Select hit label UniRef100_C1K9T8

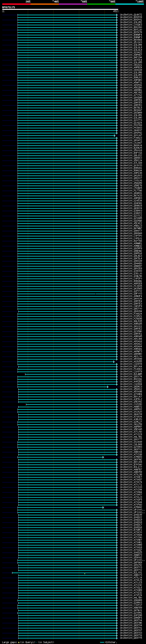131,364
